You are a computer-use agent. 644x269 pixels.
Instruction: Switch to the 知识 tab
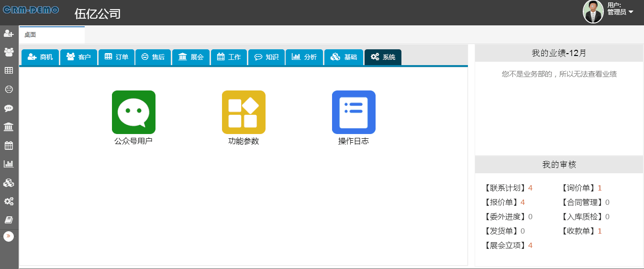coord(266,57)
